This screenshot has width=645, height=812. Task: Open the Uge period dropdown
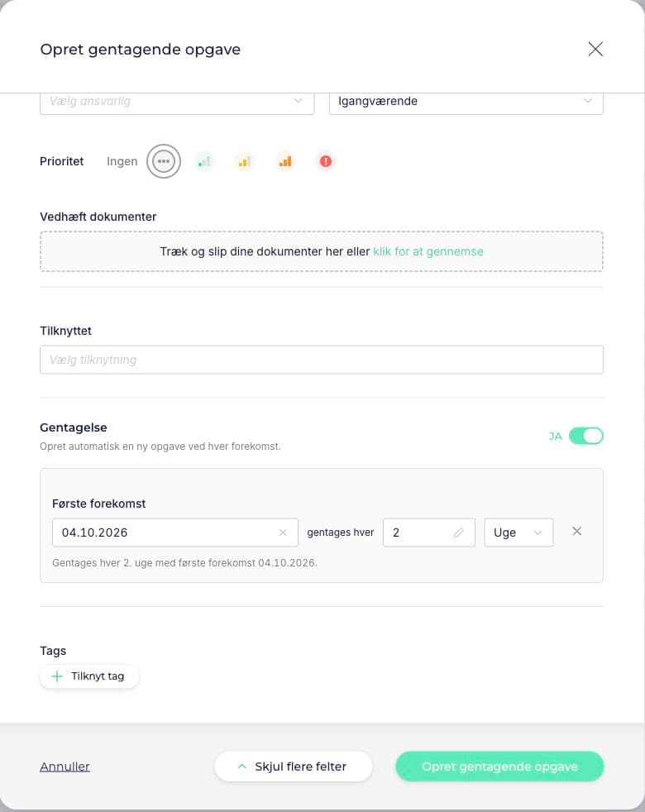click(x=518, y=533)
